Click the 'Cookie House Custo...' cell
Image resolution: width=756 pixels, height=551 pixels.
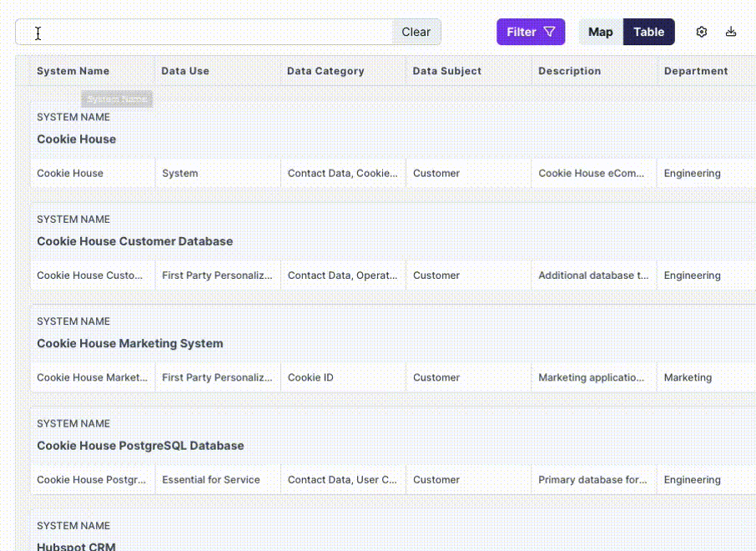tap(93, 275)
